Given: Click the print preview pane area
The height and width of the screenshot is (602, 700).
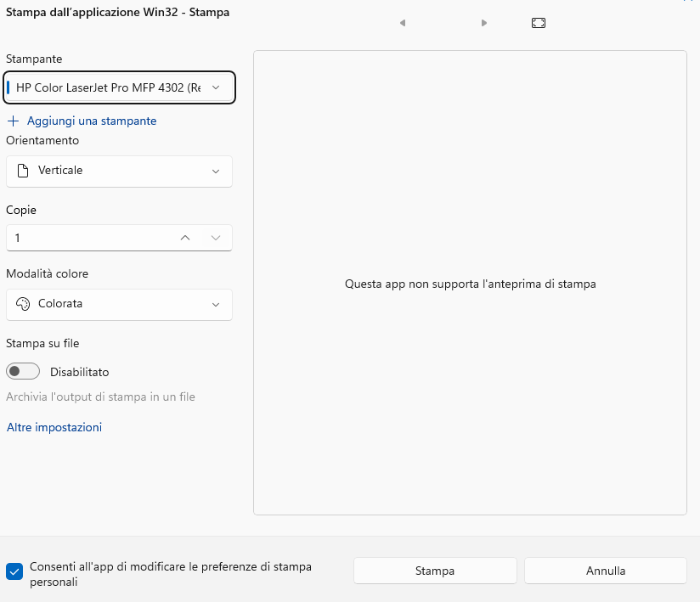Looking at the screenshot, I should 470,283.
